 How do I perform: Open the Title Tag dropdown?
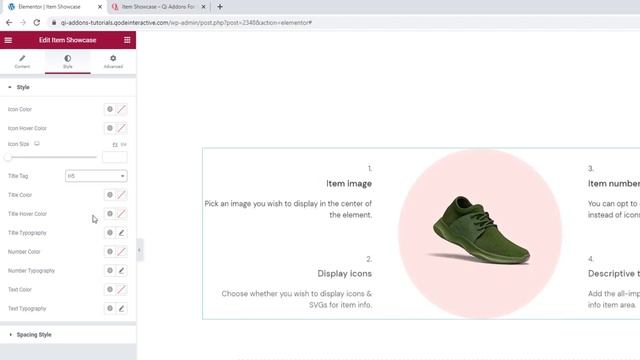(x=96, y=176)
